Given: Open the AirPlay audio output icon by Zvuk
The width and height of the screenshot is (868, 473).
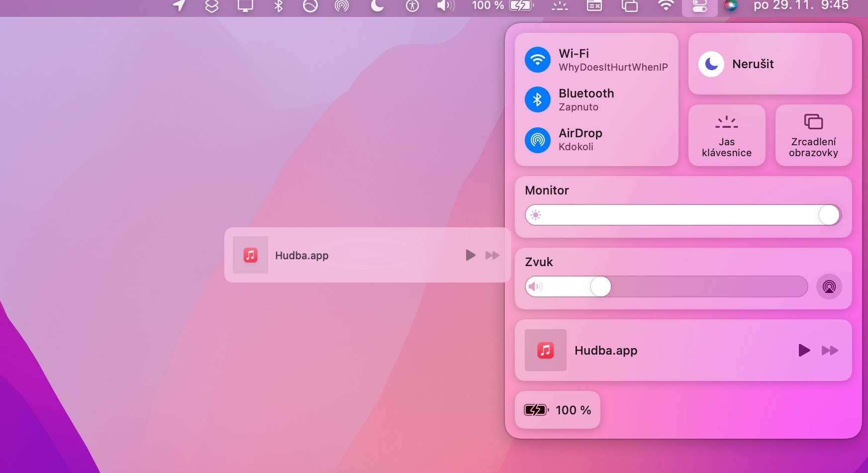Looking at the screenshot, I should (829, 286).
